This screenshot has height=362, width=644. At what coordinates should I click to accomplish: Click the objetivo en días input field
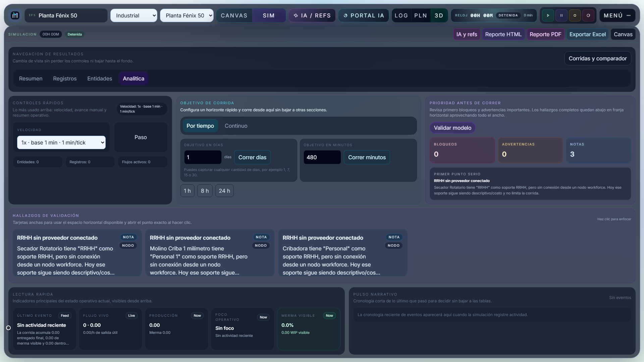coord(203,157)
